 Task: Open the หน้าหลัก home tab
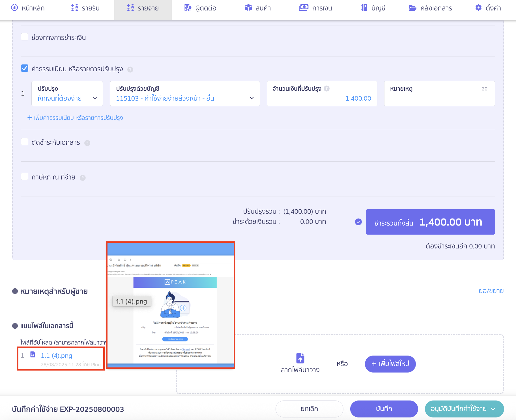click(28, 8)
